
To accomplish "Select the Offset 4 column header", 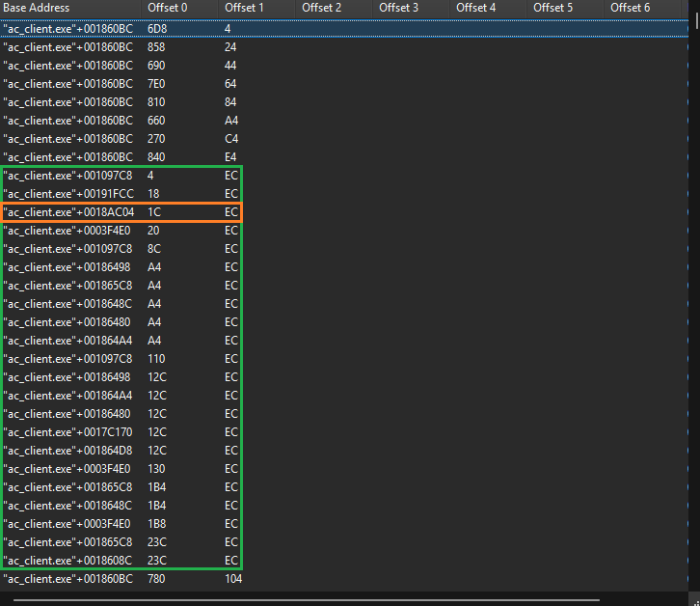I will pos(477,8).
